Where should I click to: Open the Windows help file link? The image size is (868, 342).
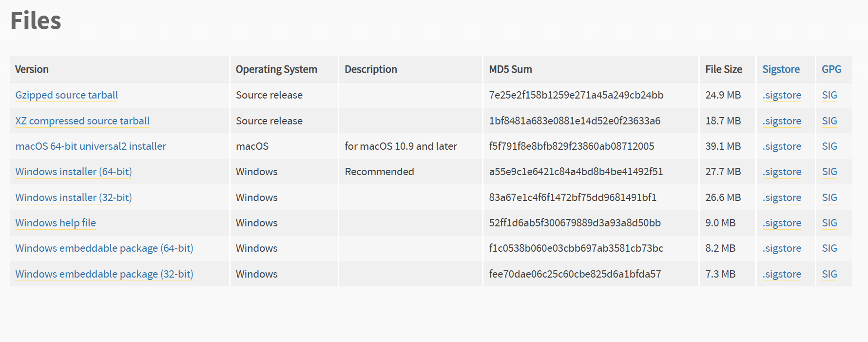click(56, 223)
